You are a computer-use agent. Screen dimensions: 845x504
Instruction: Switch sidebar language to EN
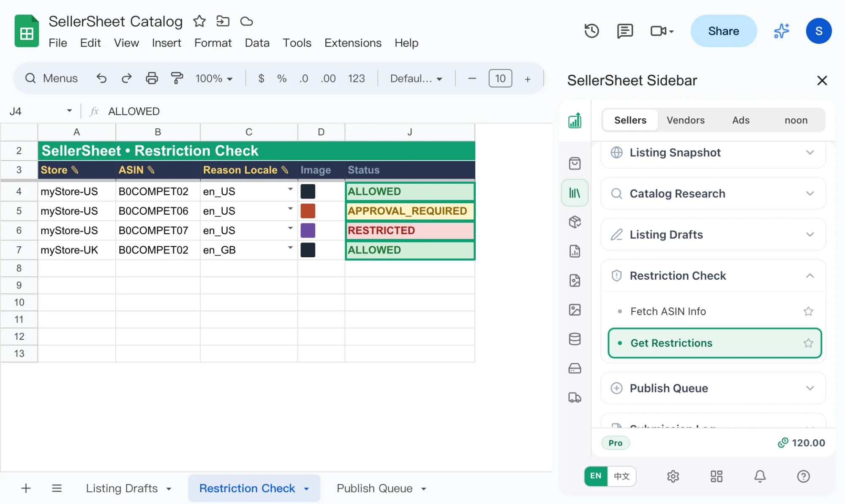pos(596,476)
